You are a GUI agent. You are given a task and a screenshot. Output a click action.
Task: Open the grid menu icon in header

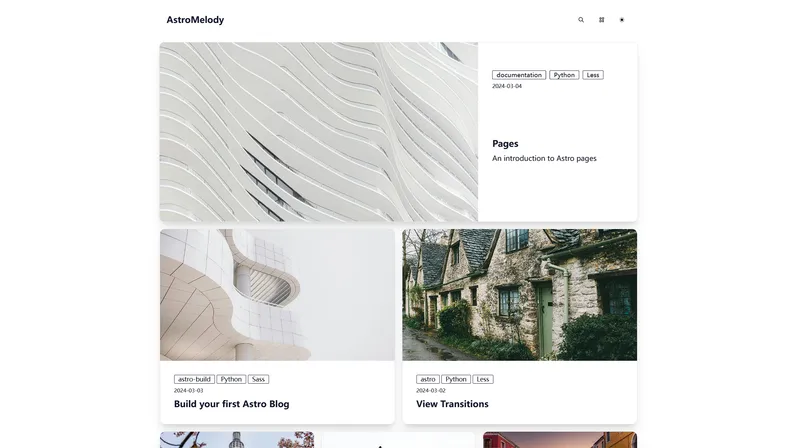(601, 20)
